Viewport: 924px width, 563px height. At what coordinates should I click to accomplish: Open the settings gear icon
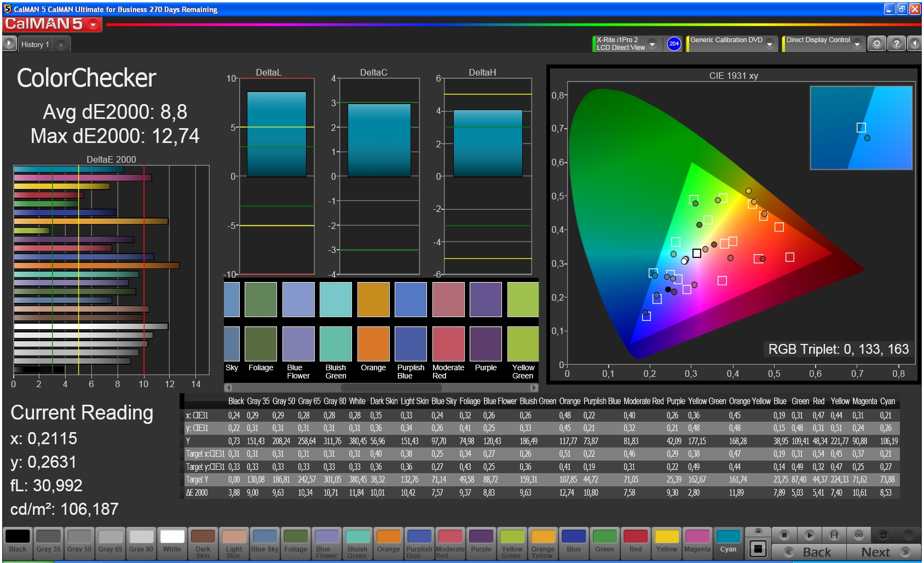pyautogui.click(x=877, y=43)
